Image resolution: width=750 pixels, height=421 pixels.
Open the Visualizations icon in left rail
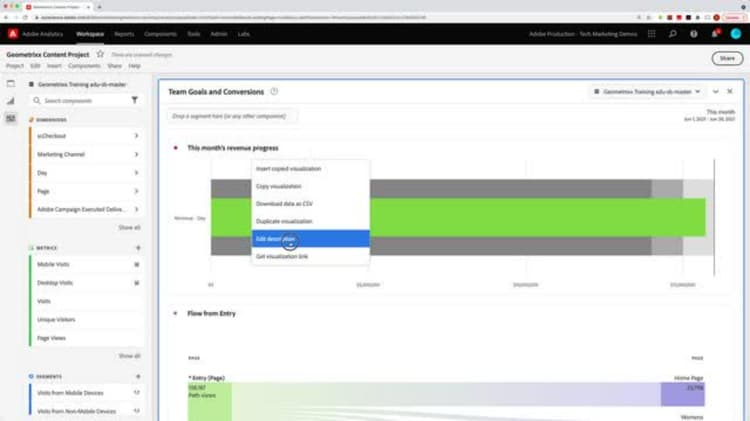[x=11, y=101]
